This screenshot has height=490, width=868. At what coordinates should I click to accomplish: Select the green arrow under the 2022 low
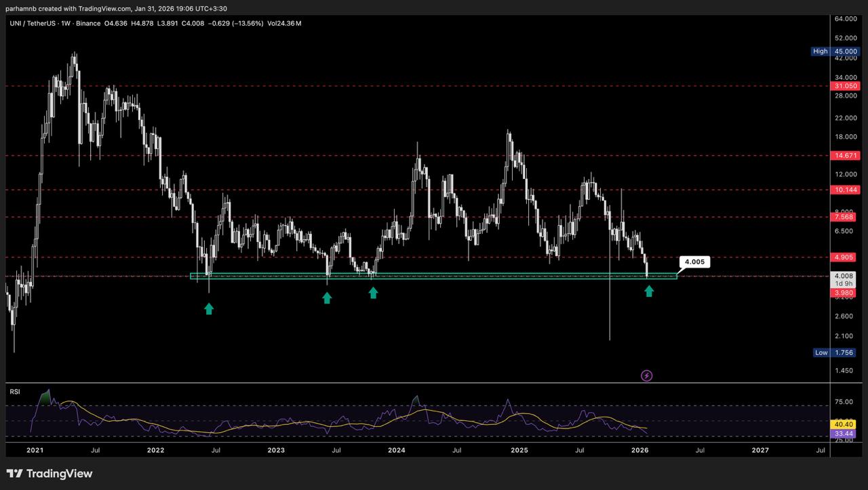(x=209, y=308)
